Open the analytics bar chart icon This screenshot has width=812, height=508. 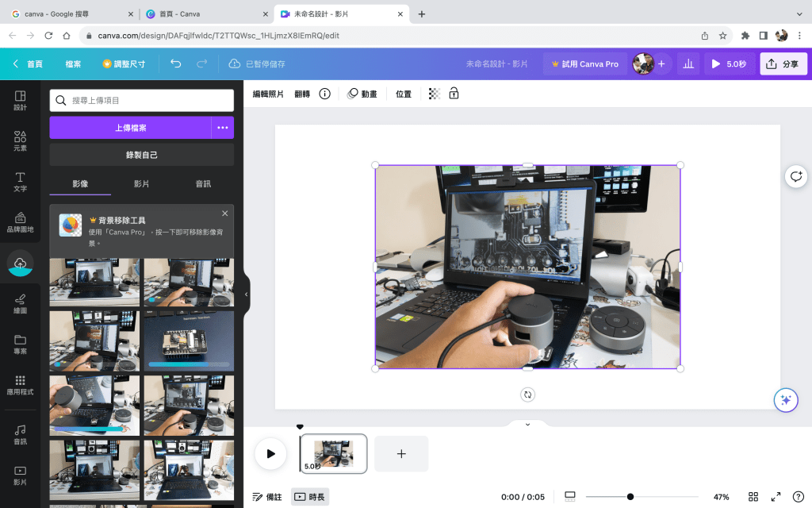click(x=688, y=63)
